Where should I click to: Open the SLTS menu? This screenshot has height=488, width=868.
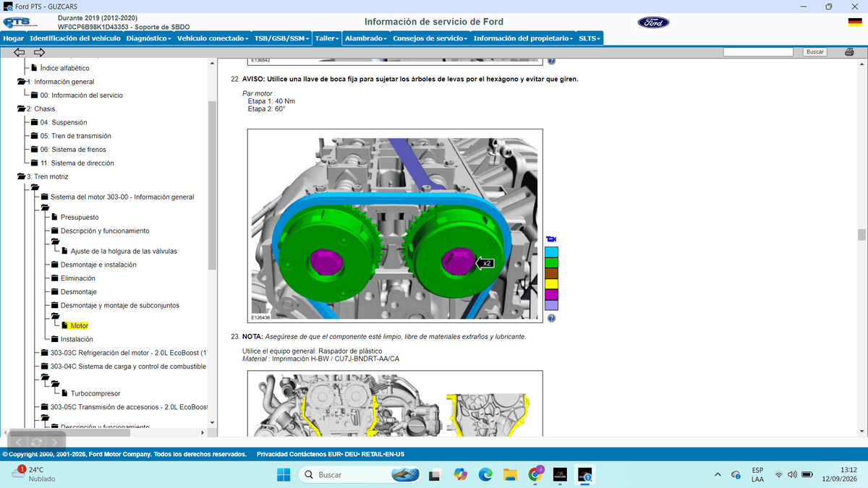click(590, 38)
